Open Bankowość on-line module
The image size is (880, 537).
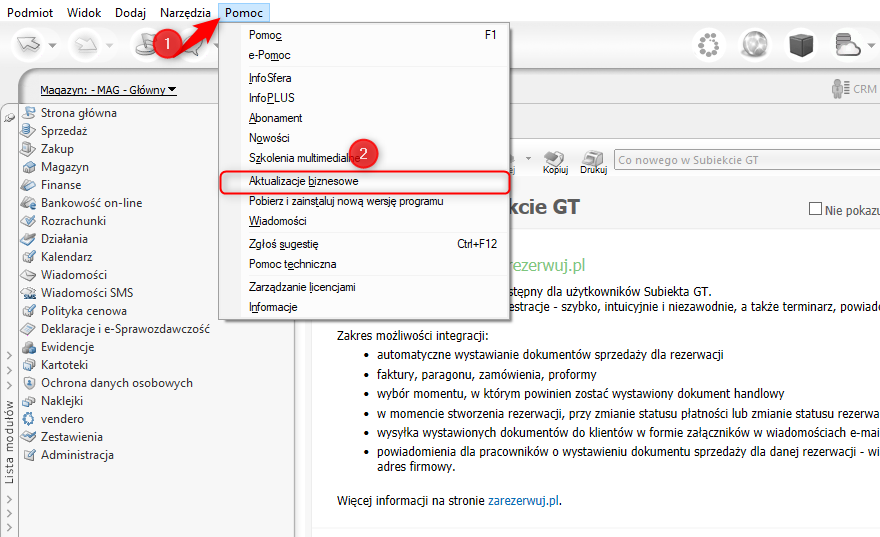tap(91, 203)
